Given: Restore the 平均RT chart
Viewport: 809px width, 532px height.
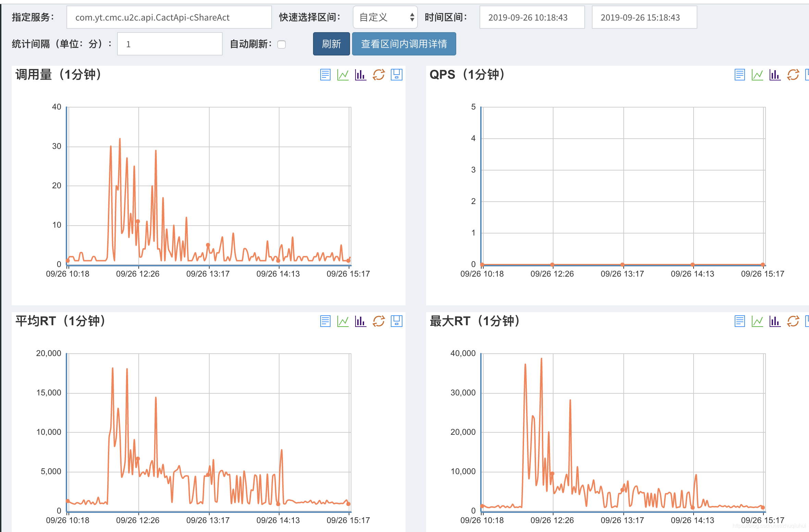Looking at the screenshot, I should [378, 321].
